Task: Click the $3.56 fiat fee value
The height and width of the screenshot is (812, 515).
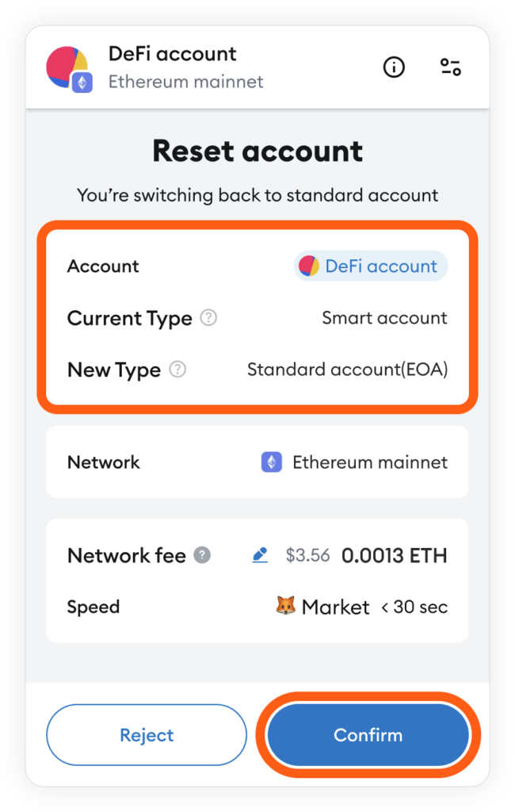Action: coord(307,555)
